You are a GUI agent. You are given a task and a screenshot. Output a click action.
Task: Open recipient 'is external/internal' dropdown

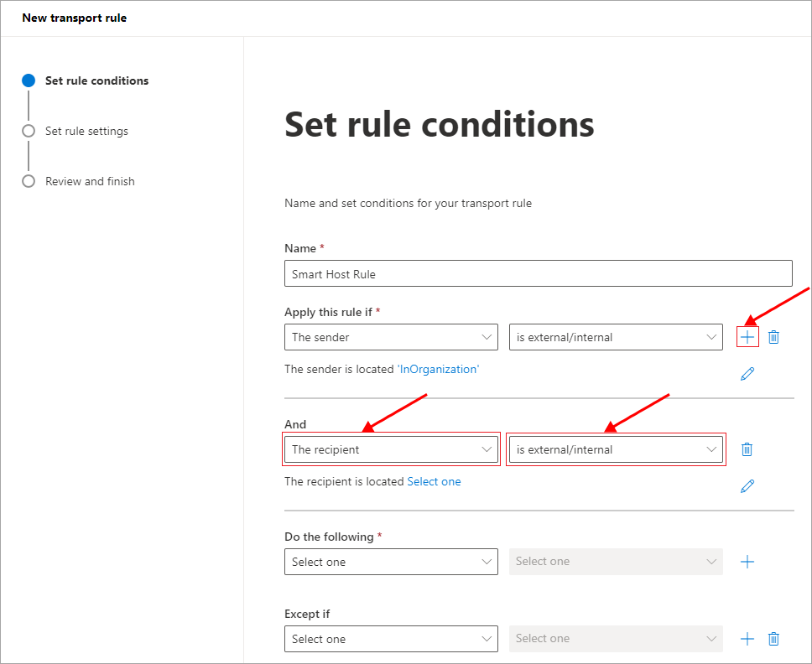pyautogui.click(x=616, y=449)
